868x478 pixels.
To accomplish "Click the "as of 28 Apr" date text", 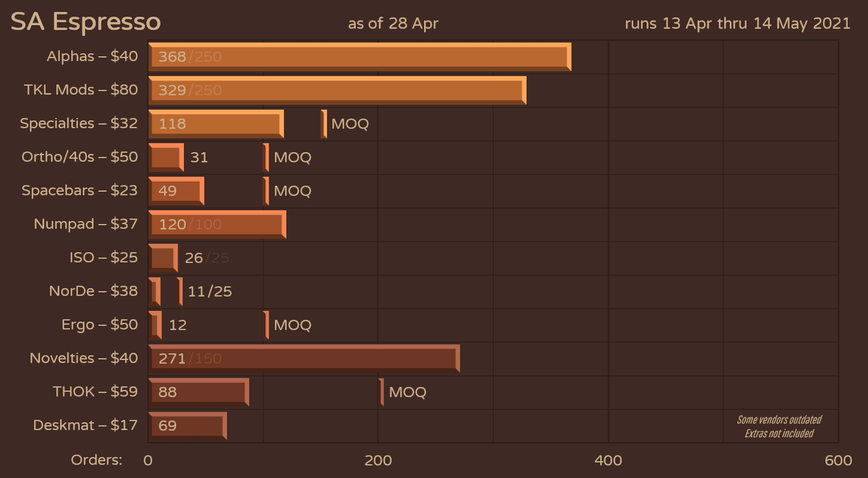I will click(393, 23).
